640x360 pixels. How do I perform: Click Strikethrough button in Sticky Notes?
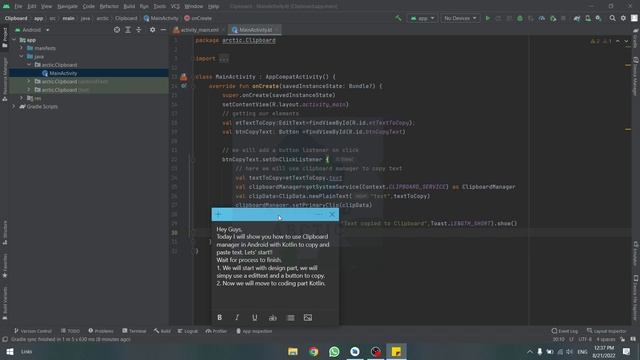click(273, 317)
